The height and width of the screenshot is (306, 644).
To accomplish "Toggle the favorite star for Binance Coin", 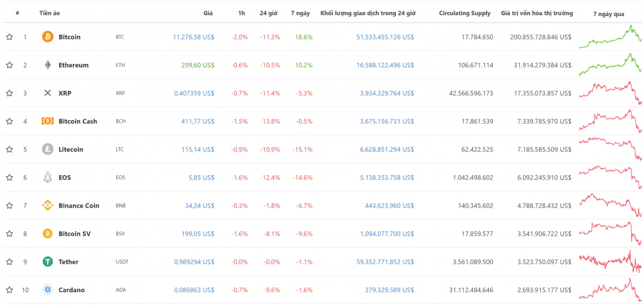I will tap(10, 205).
